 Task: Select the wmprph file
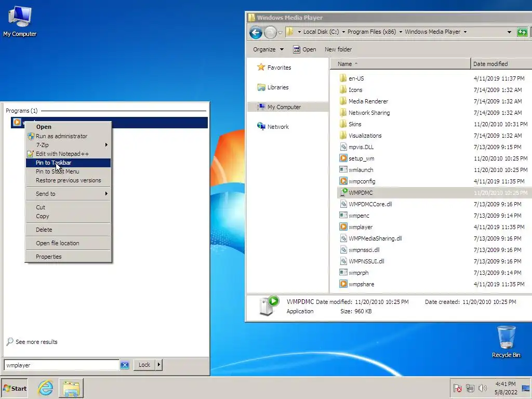pos(358,273)
